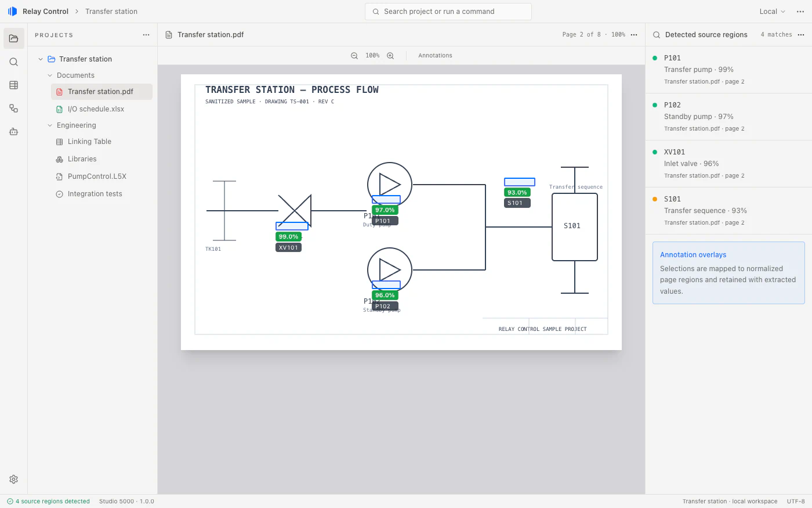This screenshot has height=508, width=812.
Task: Click the dark S101 tag label overlay
Action: point(517,203)
